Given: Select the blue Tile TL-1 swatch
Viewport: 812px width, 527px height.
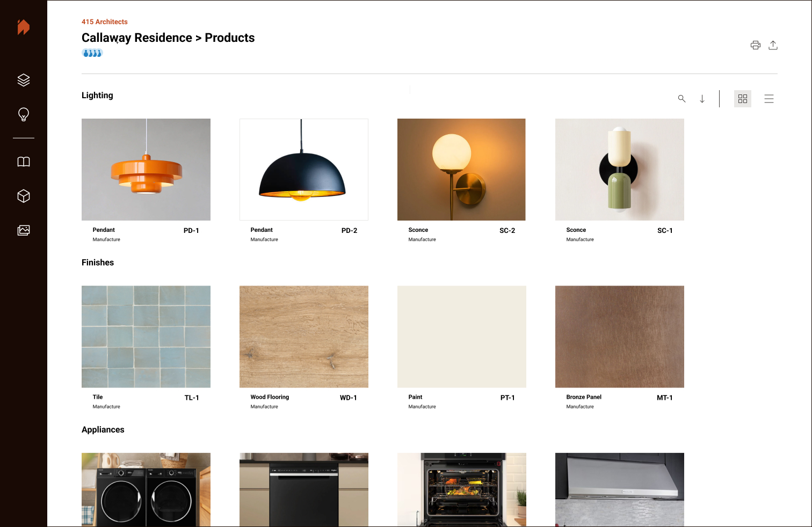Looking at the screenshot, I should tap(146, 336).
